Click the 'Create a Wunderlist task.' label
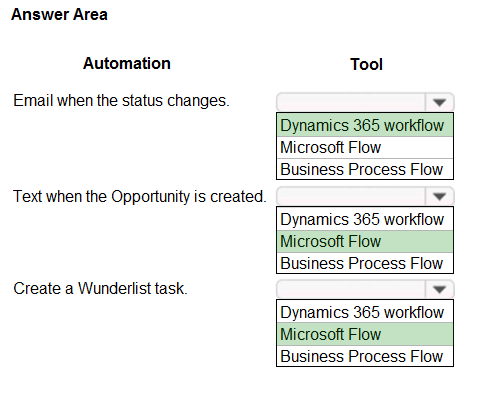 click(100, 288)
